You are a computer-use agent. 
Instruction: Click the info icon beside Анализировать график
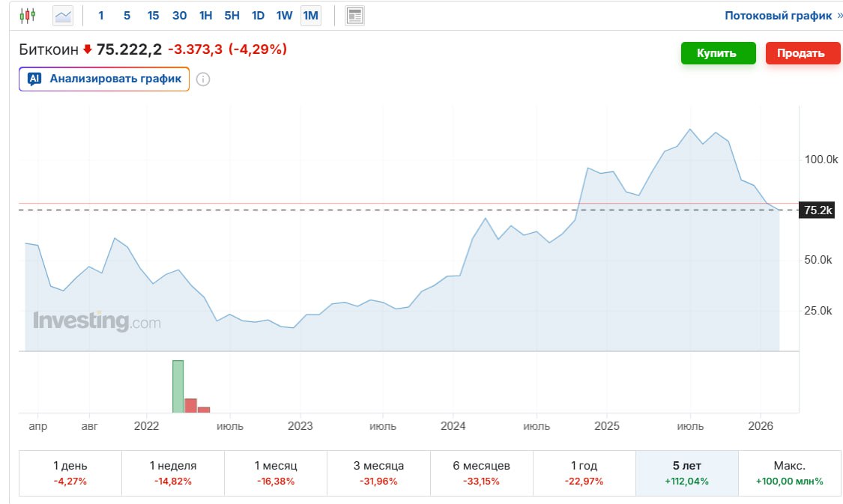203,79
